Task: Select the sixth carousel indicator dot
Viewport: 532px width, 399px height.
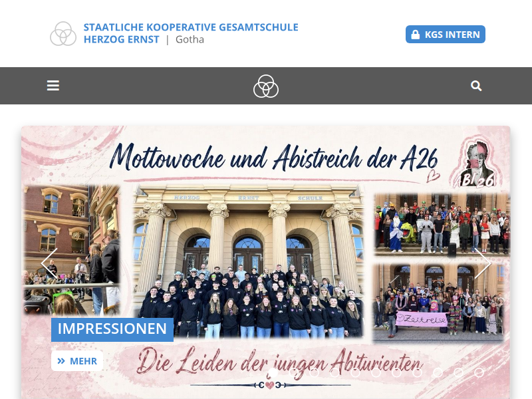Action: [x=376, y=372]
